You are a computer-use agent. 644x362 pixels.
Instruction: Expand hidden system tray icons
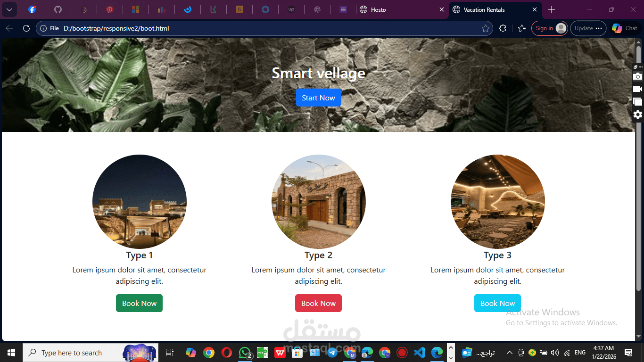[x=510, y=352]
